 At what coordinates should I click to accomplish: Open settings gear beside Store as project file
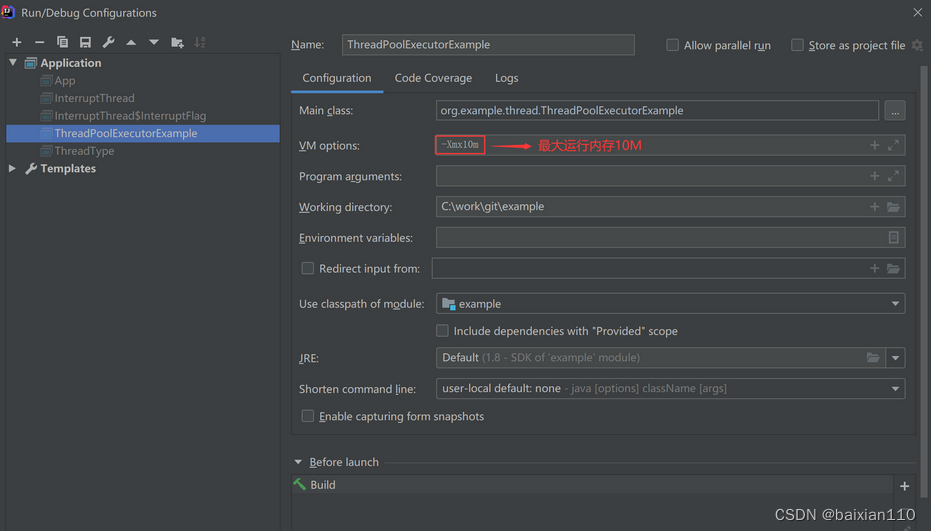(x=917, y=45)
